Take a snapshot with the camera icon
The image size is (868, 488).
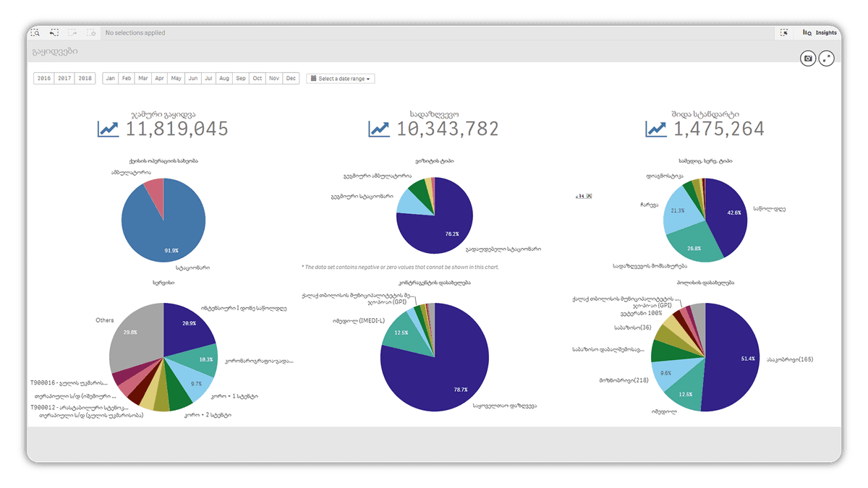(808, 59)
